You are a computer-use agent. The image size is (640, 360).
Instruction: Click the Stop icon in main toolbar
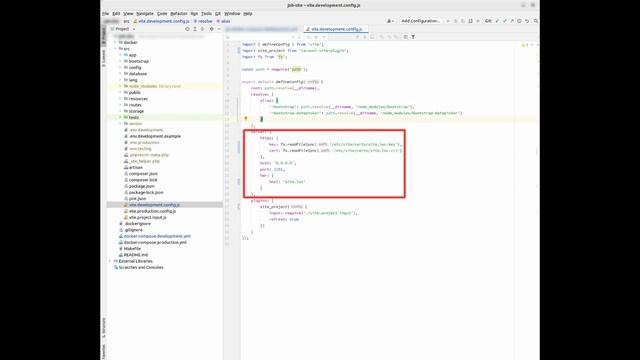click(x=478, y=21)
